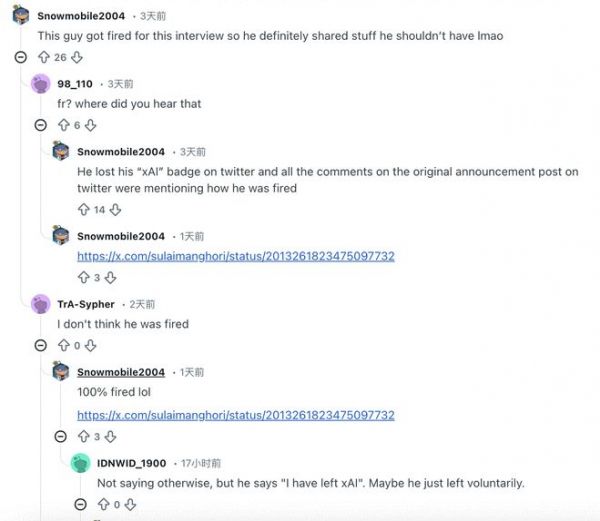Upvote the "He lost his xAI badge" reply
This screenshot has width=600, height=521.
point(83,210)
